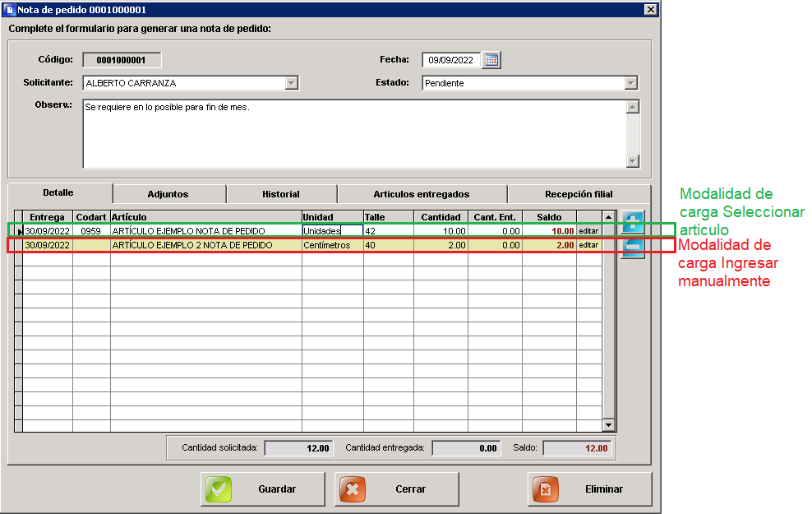812x514 pixels.
Task: Click the blue minus remove-row icon
Action: click(x=632, y=247)
